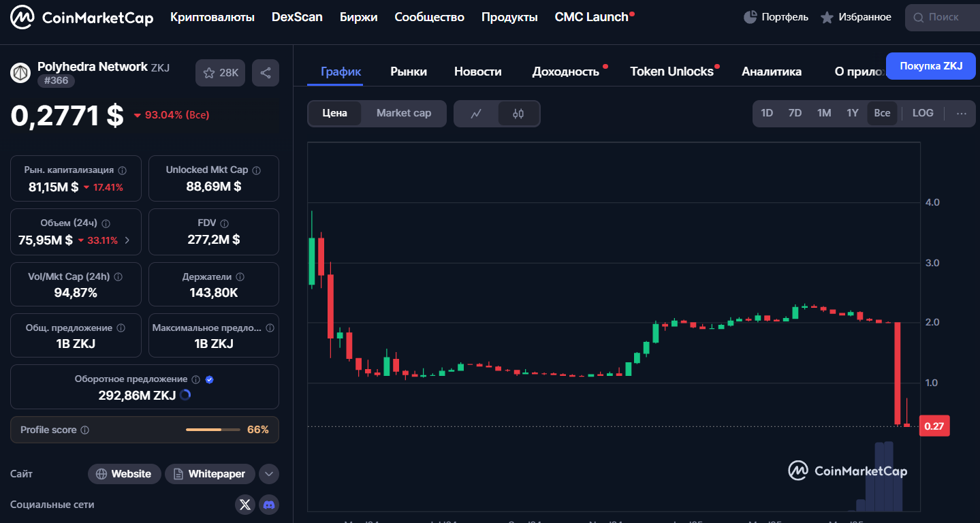Click the tallest volume bar in chart
Image resolution: width=980 pixels, height=523 pixels.
(x=888, y=477)
